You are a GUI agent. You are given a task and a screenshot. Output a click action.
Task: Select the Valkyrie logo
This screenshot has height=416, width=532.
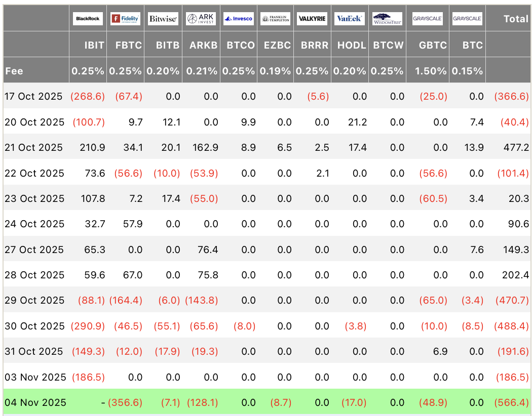coord(312,19)
